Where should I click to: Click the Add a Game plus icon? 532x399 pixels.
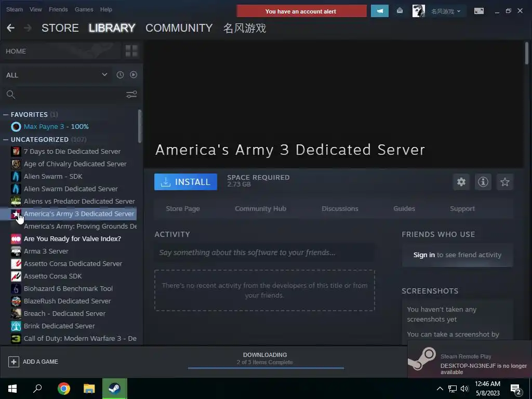pyautogui.click(x=14, y=362)
